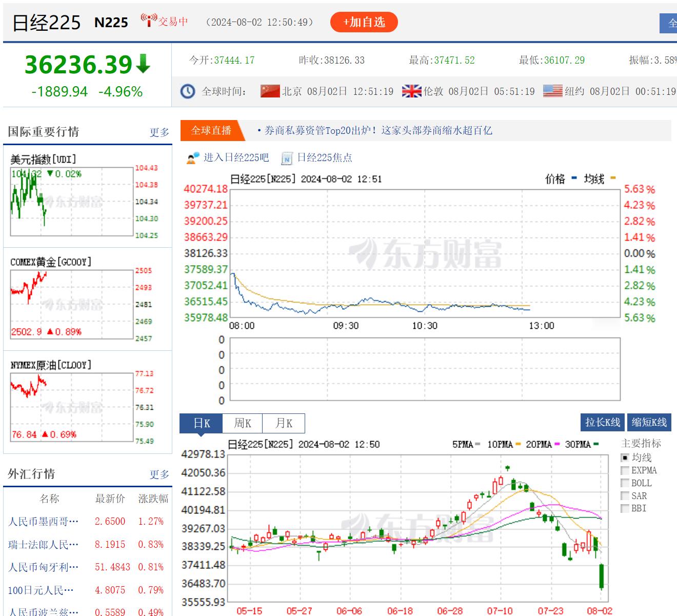Click the China flag next to 北京
The height and width of the screenshot is (616, 677).
pyautogui.click(x=270, y=91)
